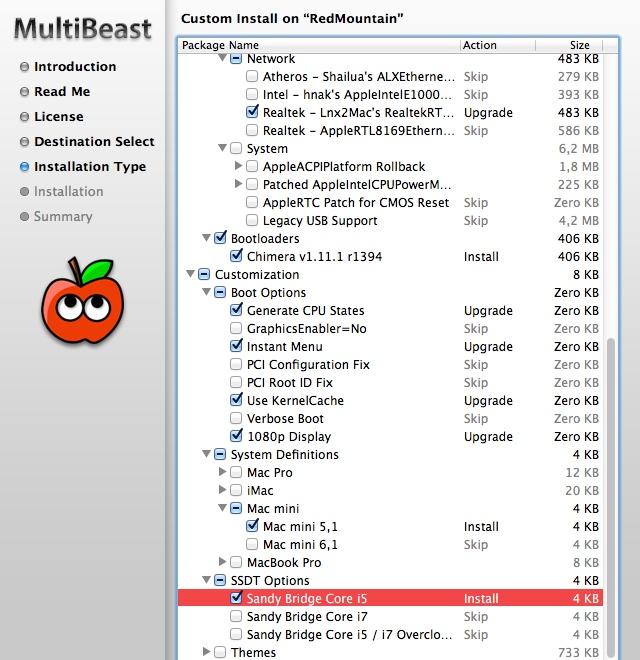Toggle the MacBook Pro group checkbox
This screenshot has width=640, height=660.
[236, 562]
